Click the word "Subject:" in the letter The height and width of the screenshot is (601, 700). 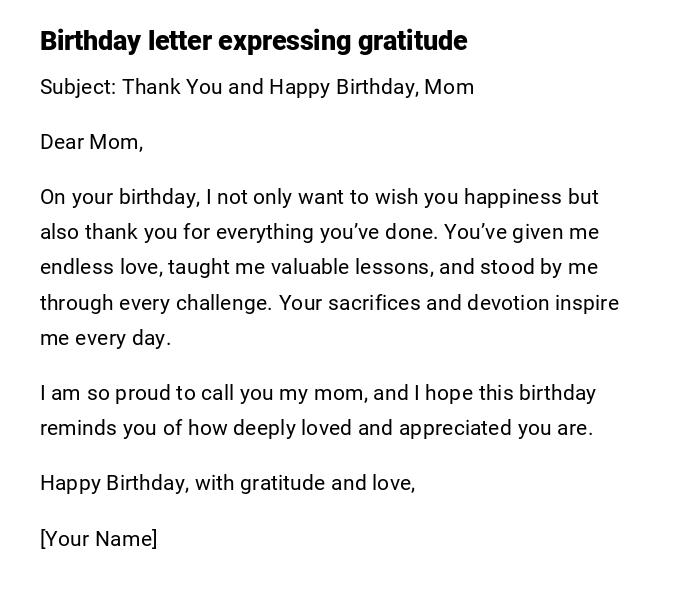[78, 87]
